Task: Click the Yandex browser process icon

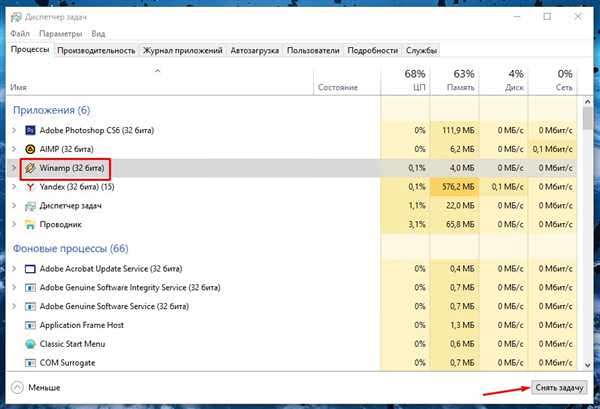Action: point(30,187)
